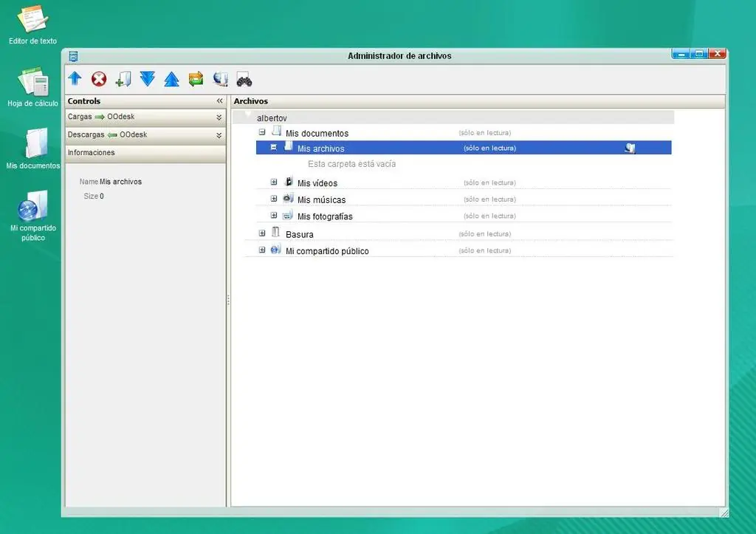This screenshot has height=534, width=756.
Task: Click the blue double up arrow upload icon
Action: [x=171, y=78]
